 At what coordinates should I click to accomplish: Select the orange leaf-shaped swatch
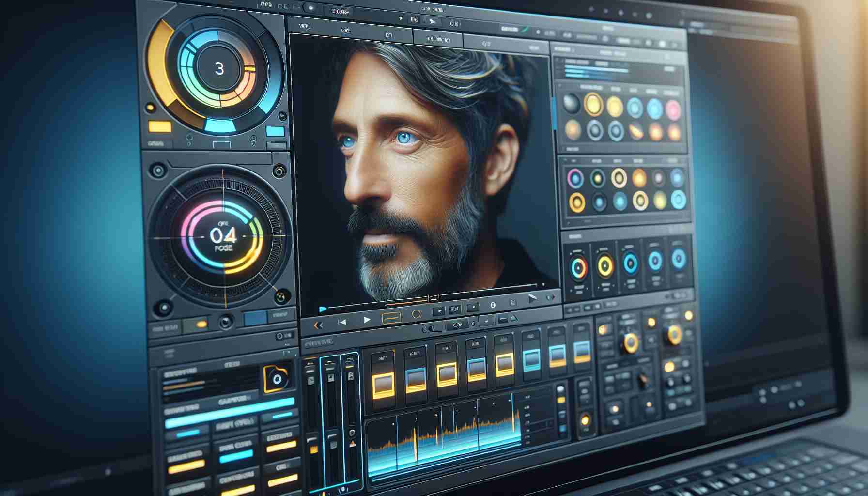tap(635, 131)
